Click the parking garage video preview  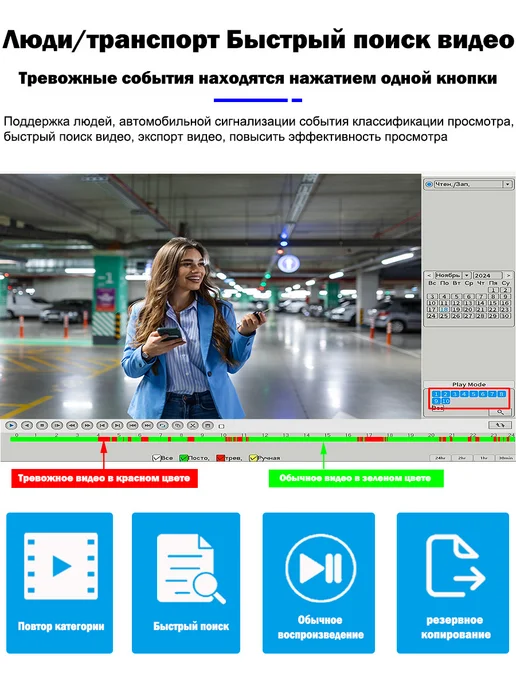[210, 296]
